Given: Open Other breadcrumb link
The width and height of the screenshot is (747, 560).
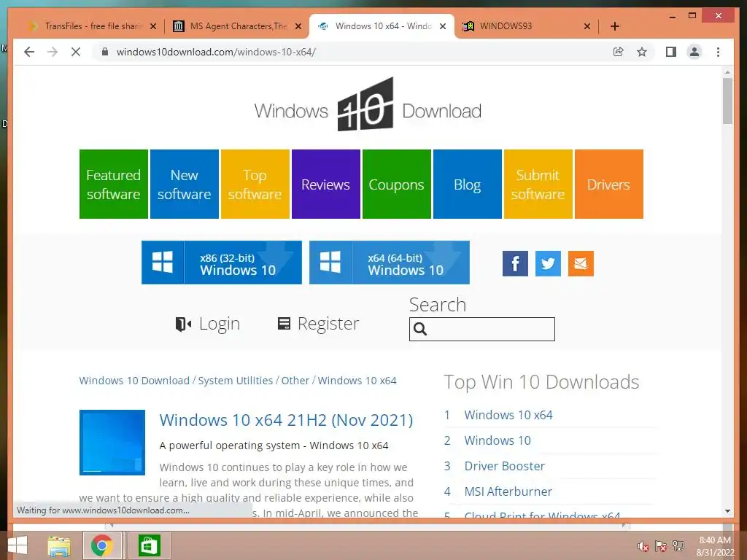Looking at the screenshot, I should 295,381.
